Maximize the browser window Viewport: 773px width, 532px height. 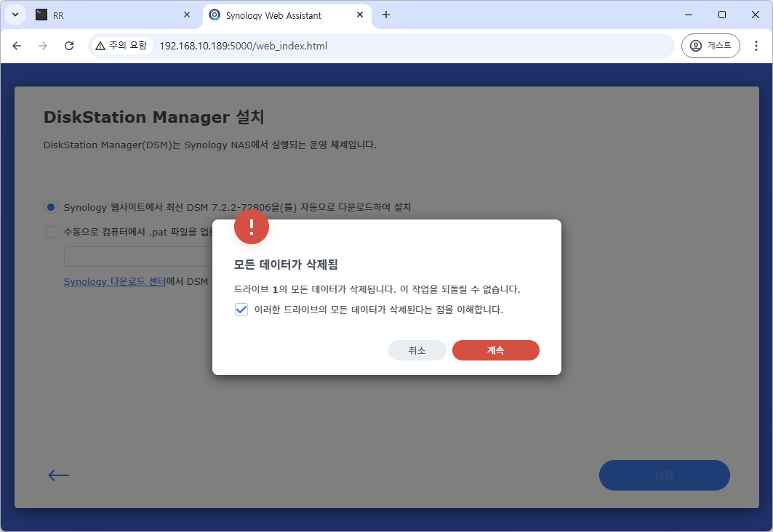point(721,15)
